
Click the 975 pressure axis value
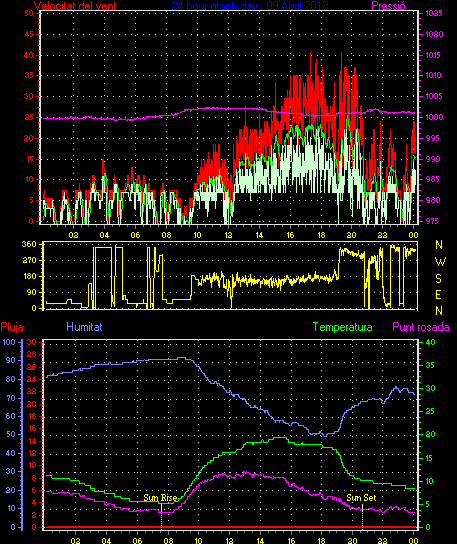pyautogui.click(x=433, y=221)
